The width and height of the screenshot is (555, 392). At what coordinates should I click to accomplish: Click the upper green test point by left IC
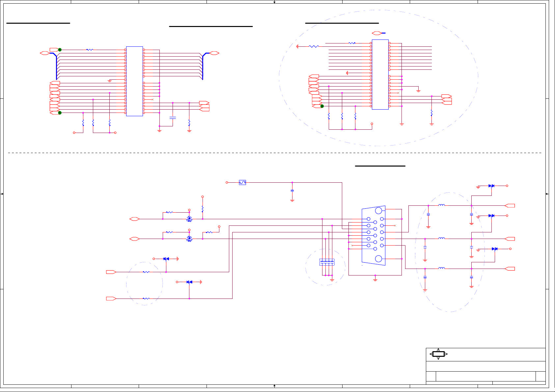point(60,50)
